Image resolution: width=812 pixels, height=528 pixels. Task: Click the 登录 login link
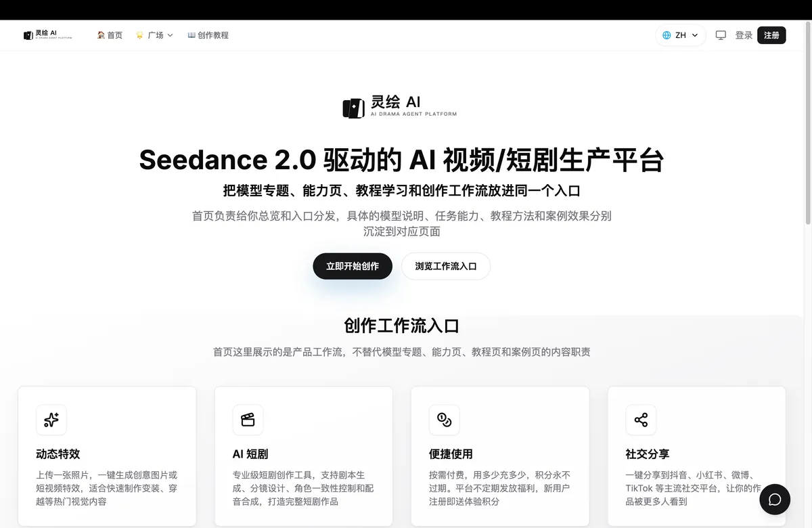(744, 35)
